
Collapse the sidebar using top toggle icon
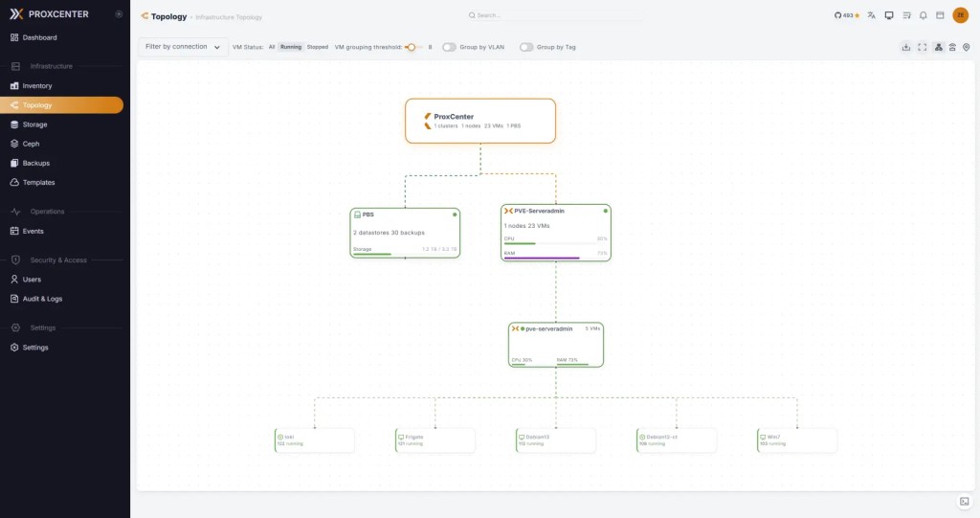[x=118, y=14]
